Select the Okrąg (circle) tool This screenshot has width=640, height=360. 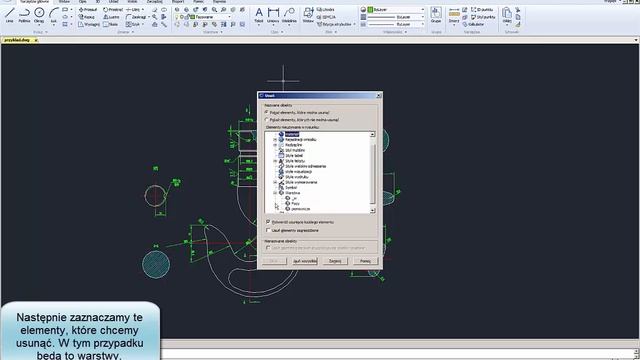tap(39, 16)
